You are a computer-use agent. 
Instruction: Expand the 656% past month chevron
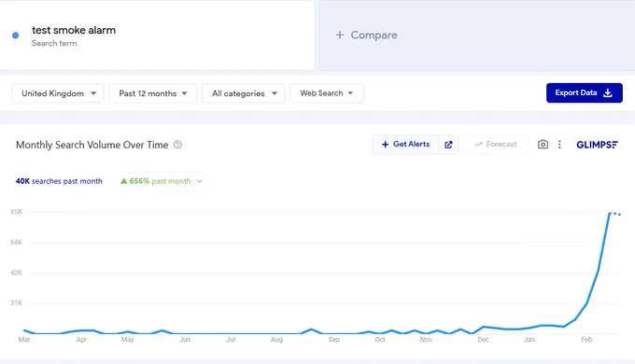point(199,181)
